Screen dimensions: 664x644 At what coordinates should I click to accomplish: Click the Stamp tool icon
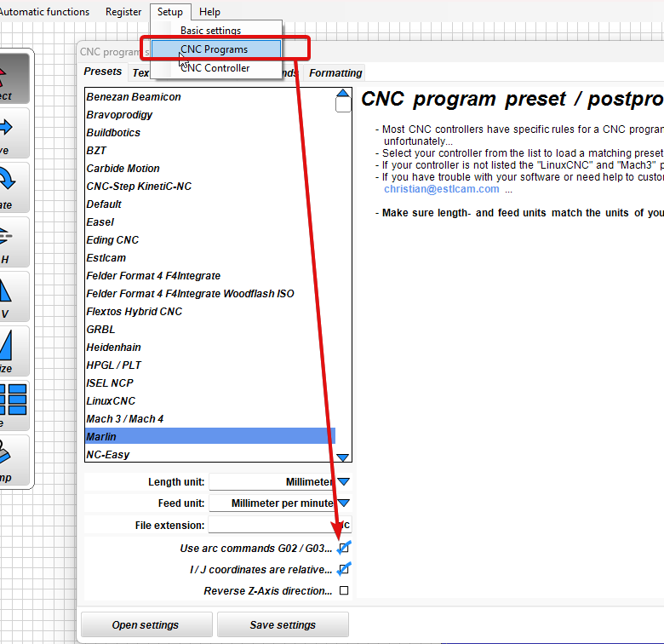tap(10, 460)
